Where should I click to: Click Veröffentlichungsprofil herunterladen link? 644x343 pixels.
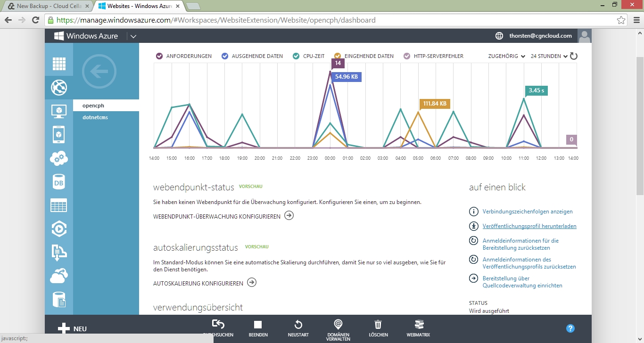[x=529, y=226]
